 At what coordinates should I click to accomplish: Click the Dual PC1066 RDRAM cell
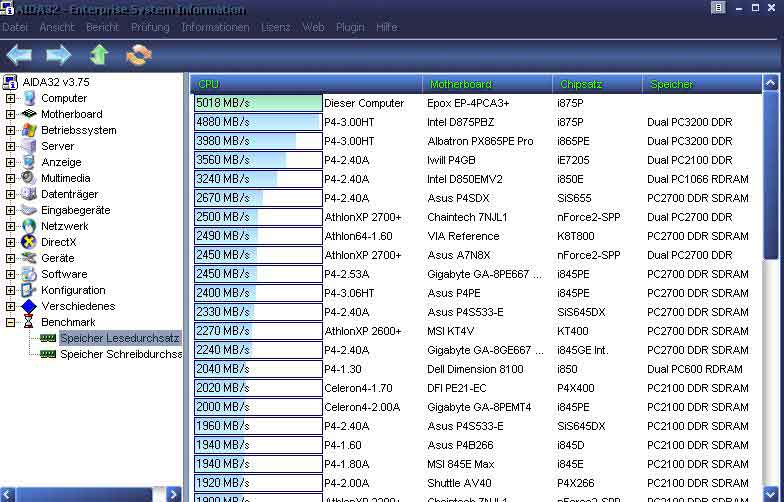[698, 180]
